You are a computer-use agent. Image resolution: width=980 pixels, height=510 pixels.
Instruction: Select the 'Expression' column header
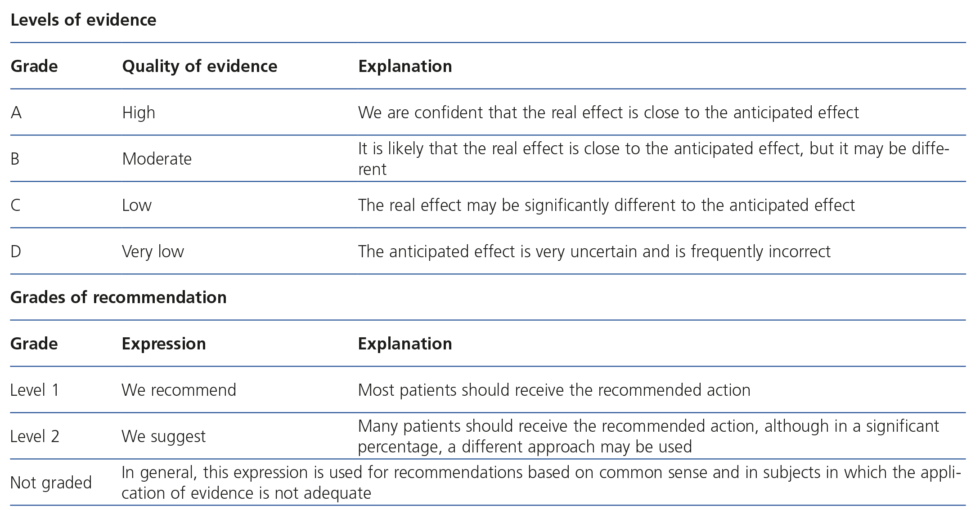(164, 344)
